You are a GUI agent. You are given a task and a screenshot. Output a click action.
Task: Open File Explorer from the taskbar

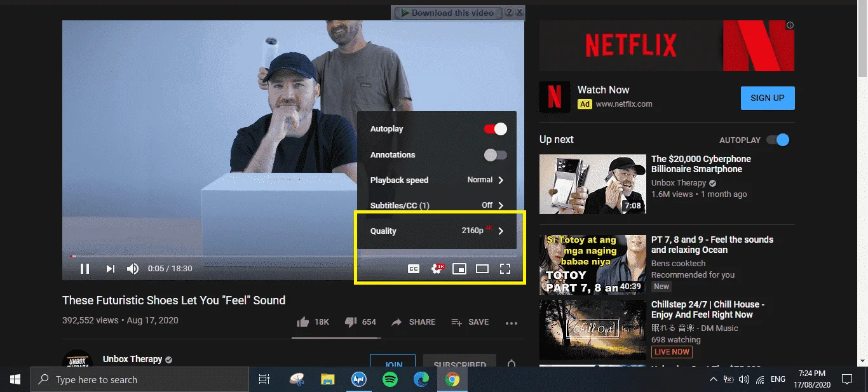click(x=327, y=379)
